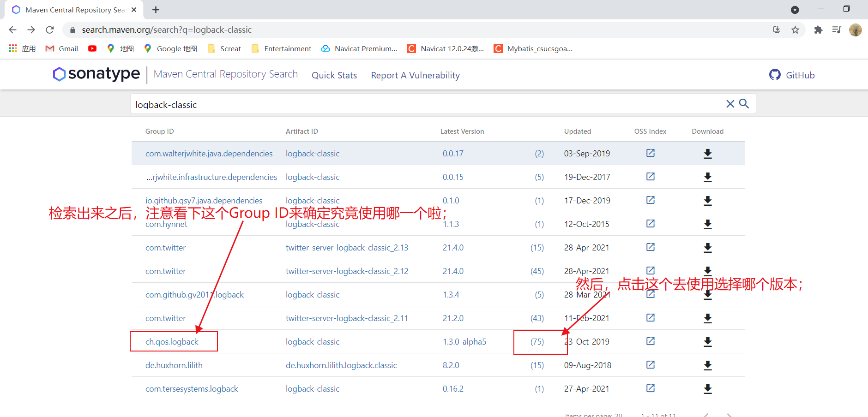Reload the page

click(x=50, y=30)
